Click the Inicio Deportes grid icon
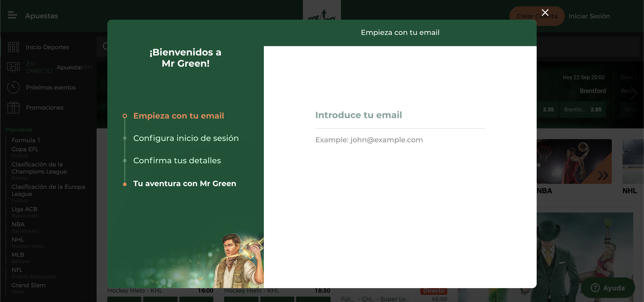The image size is (644, 302). click(13, 47)
